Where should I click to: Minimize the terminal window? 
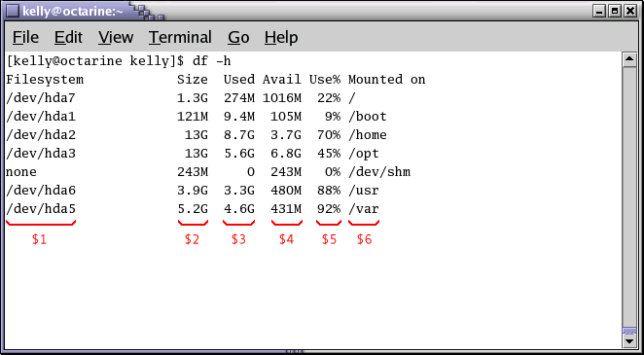599,11
